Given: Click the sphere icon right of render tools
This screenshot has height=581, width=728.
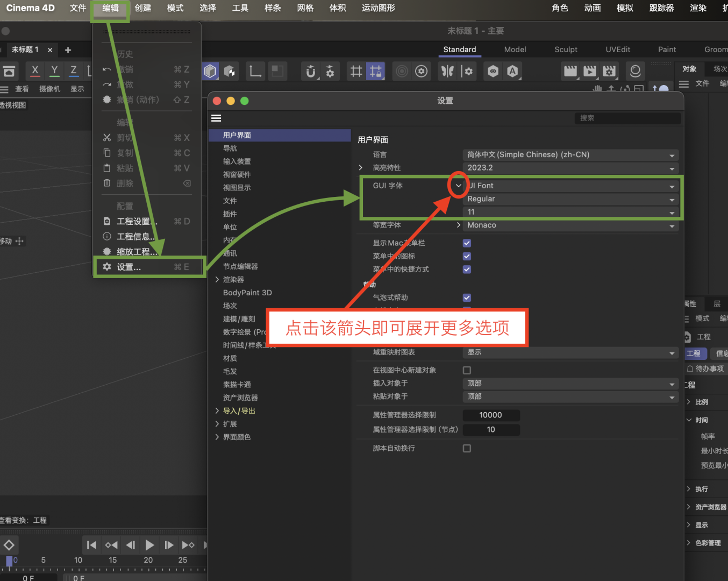Looking at the screenshot, I should [x=636, y=71].
